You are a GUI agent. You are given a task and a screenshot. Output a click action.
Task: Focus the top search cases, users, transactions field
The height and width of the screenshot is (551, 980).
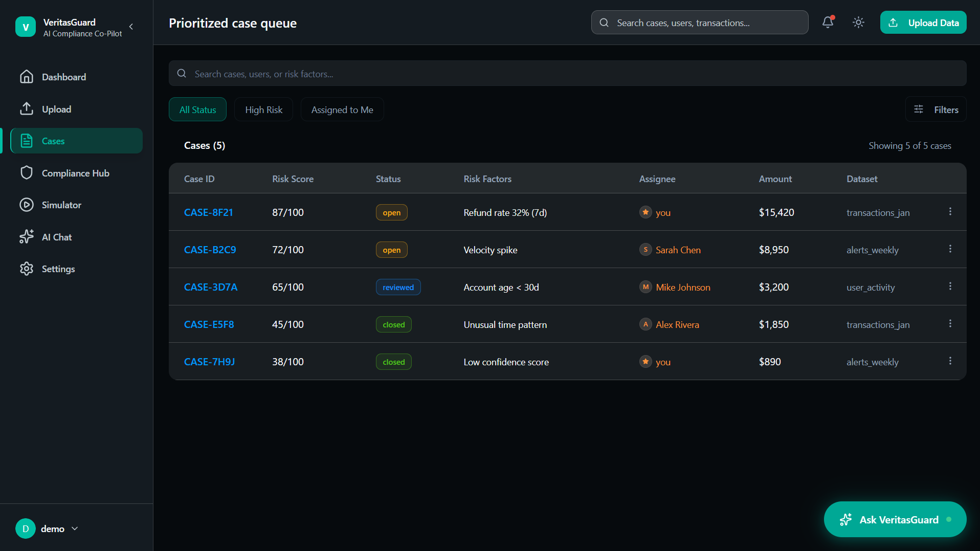pyautogui.click(x=700, y=23)
